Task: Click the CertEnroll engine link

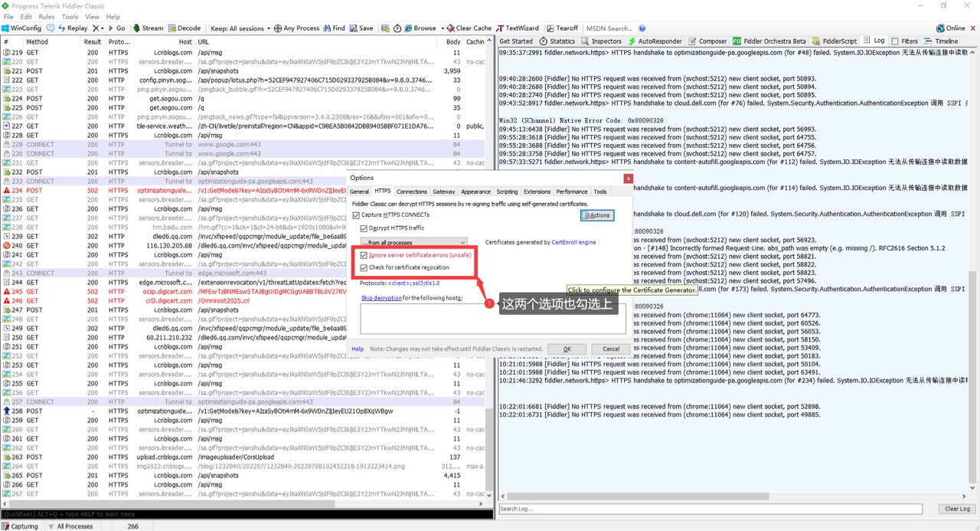Action: [x=574, y=242]
